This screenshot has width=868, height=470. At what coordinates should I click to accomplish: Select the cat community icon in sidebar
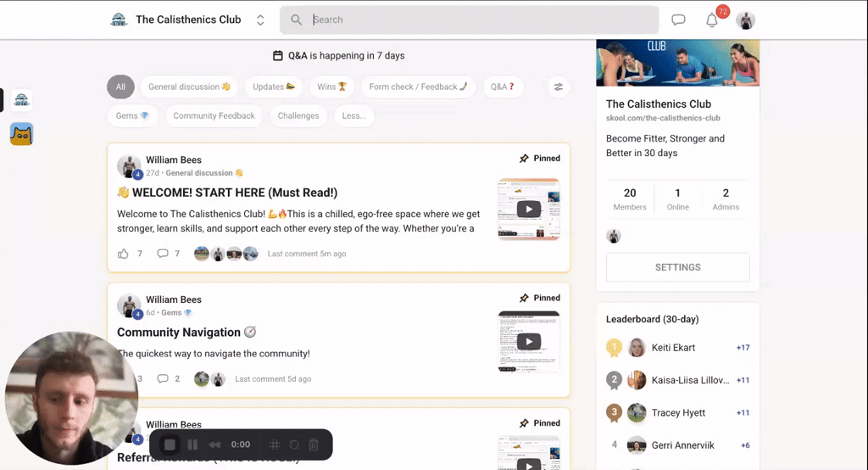(21, 134)
